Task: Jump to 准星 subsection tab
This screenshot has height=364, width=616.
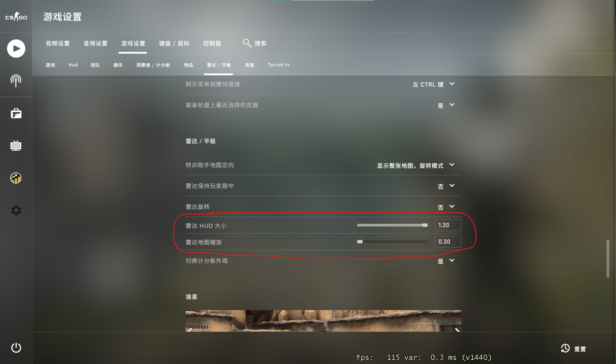Action: pos(249,65)
